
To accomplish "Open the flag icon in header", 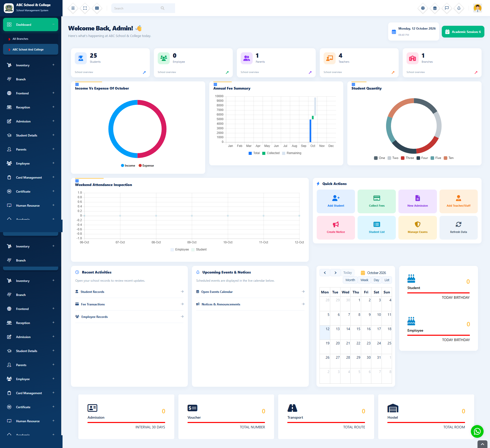I will click(x=447, y=8).
